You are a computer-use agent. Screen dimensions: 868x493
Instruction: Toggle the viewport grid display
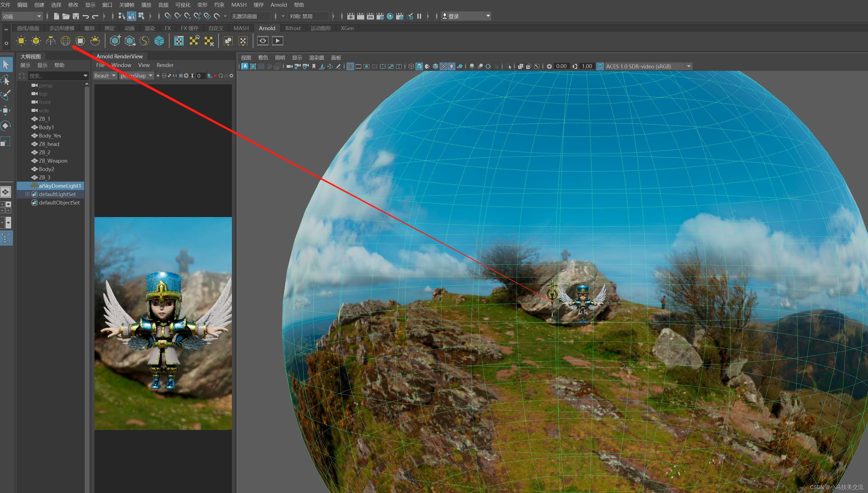[350, 66]
